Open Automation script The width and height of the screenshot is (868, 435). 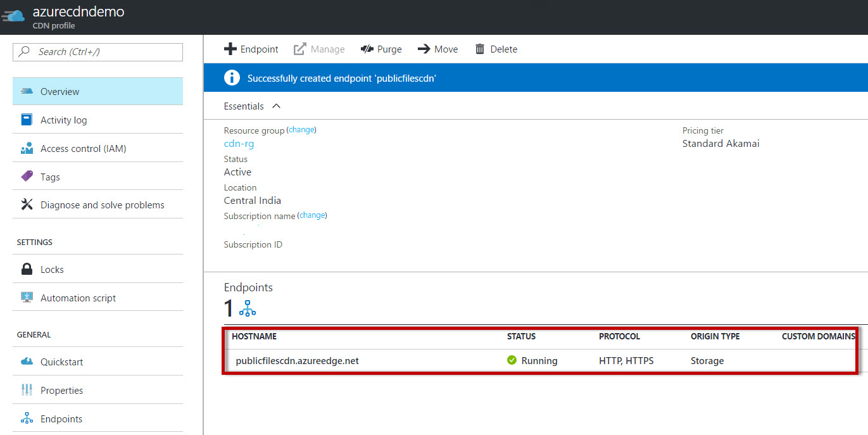[x=97, y=298]
